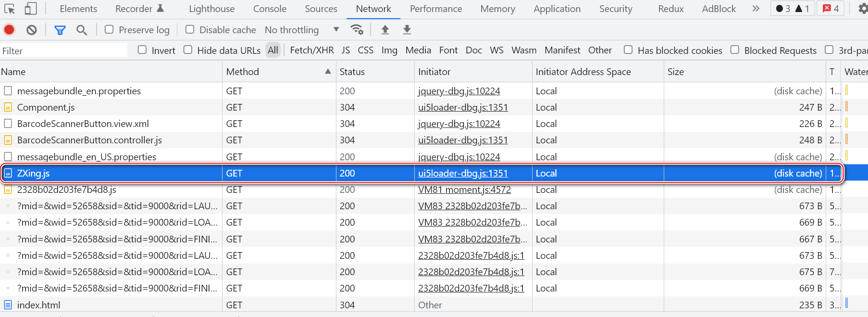Open the network search magnifier icon
Screen dimensions: 868x317
82,30
